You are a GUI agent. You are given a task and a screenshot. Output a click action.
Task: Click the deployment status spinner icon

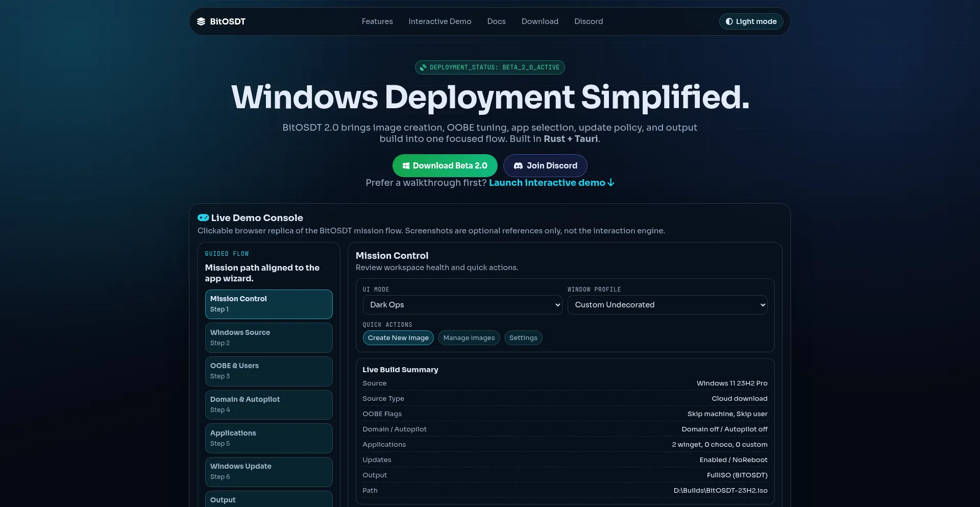pos(423,67)
